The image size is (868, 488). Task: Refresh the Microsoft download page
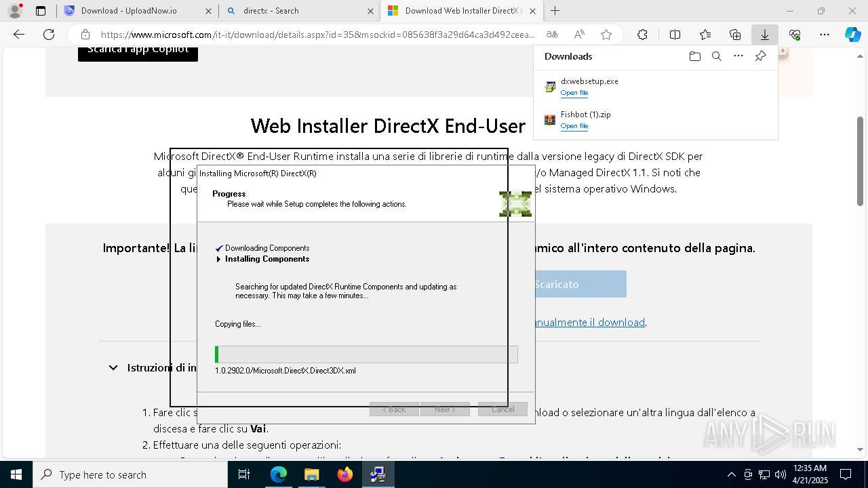point(49,35)
